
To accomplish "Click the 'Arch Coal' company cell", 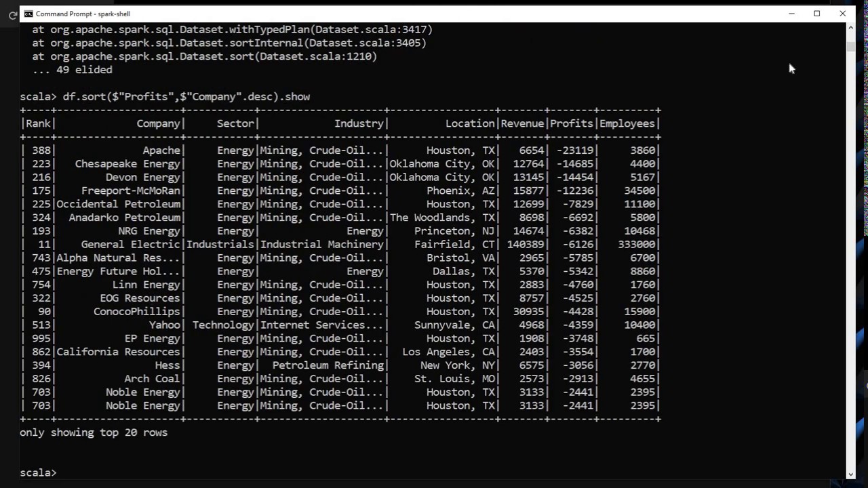I will (153, 379).
